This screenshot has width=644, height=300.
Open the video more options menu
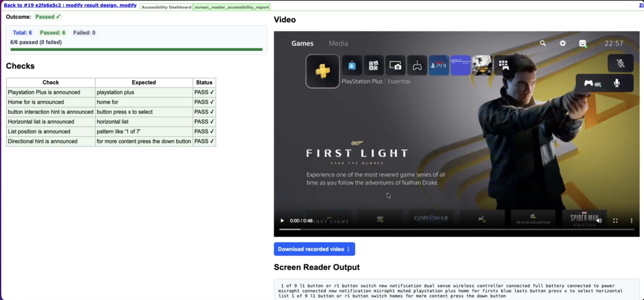click(x=631, y=221)
